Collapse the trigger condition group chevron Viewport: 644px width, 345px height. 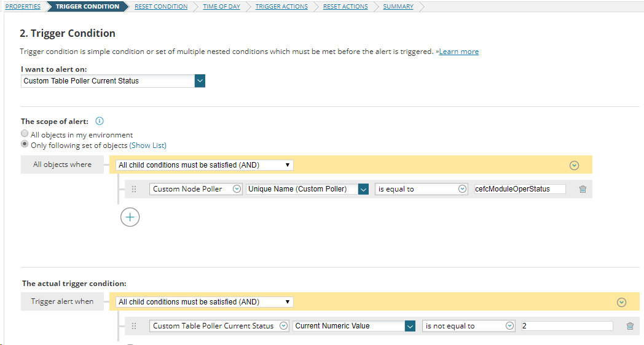tap(621, 303)
